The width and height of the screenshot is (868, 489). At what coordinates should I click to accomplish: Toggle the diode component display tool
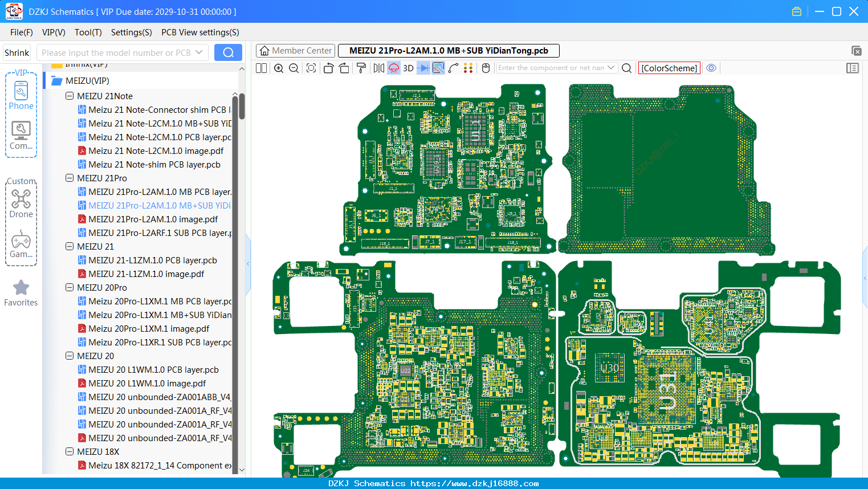click(x=423, y=68)
